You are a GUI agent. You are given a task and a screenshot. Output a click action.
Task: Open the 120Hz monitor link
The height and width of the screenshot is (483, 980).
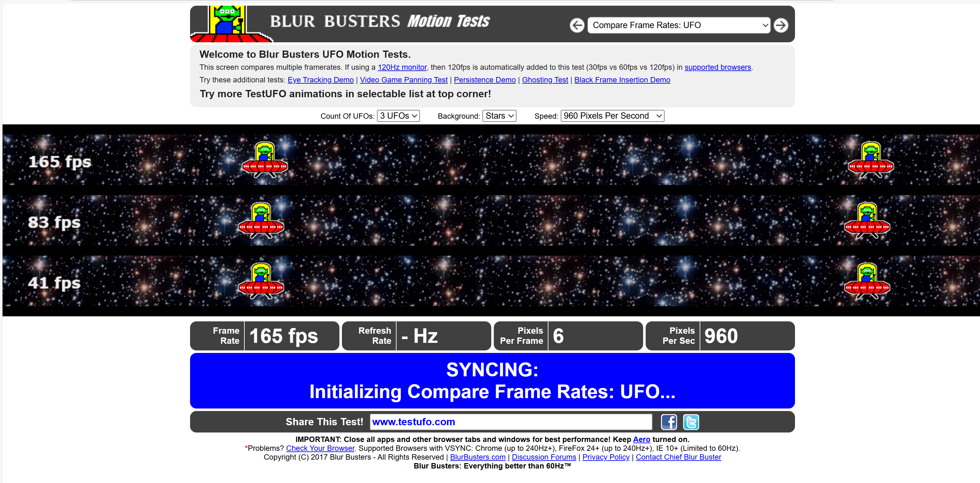click(402, 67)
